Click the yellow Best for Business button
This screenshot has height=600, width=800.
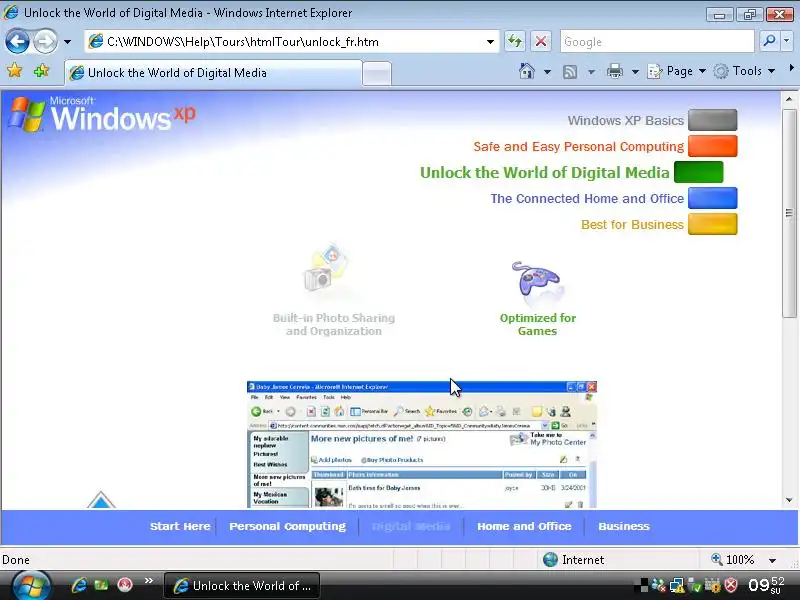tap(712, 224)
